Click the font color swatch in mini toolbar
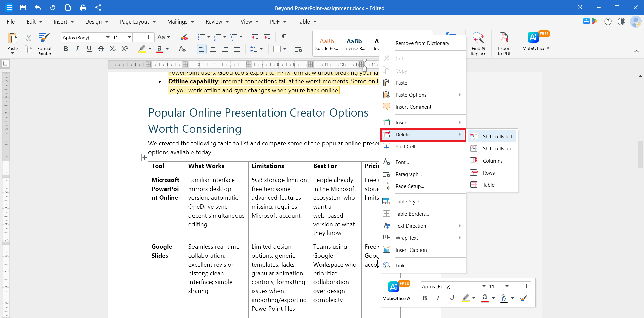The height and width of the screenshot is (318, 644). (x=485, y=298)
